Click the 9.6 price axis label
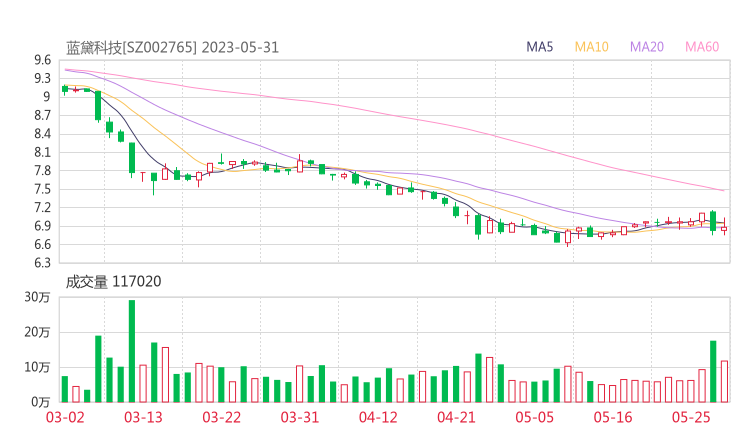This screenshot has width=740, height=440. click(42, 60)
